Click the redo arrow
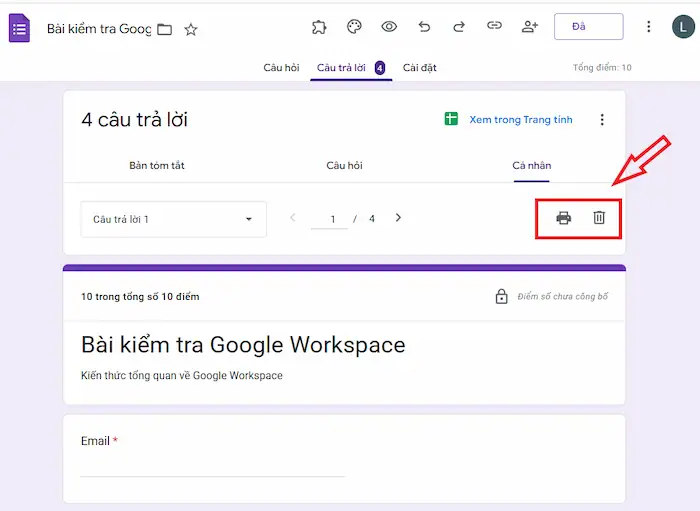This screenshot has height=511, width=700. (459, 27)
